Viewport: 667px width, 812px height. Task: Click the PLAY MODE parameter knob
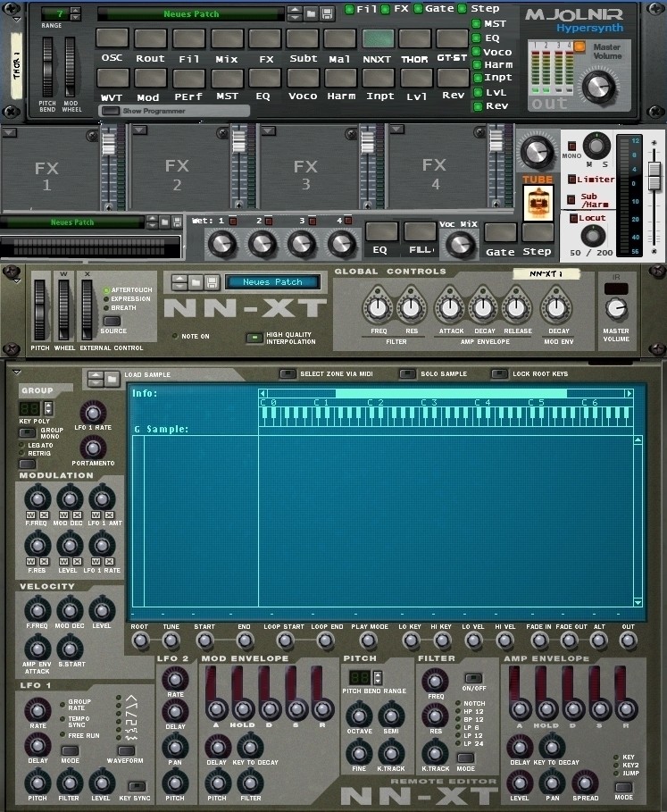(x=369, y=640)
